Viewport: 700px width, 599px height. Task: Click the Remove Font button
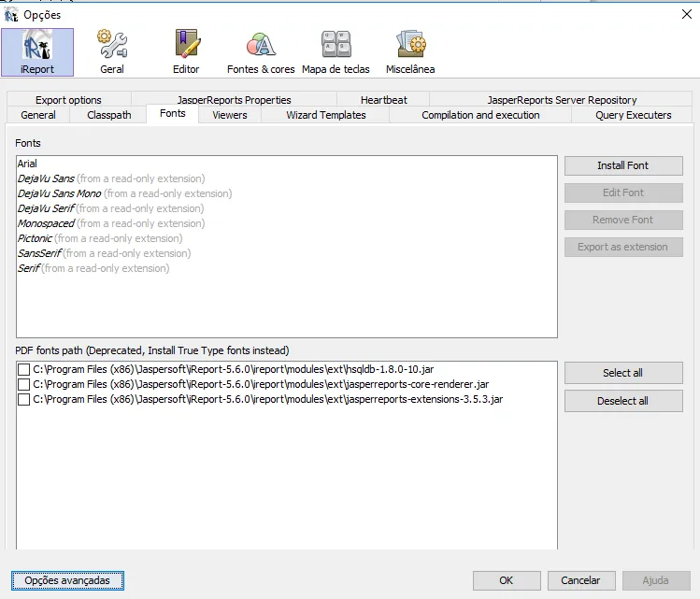(x=623, y=220)
